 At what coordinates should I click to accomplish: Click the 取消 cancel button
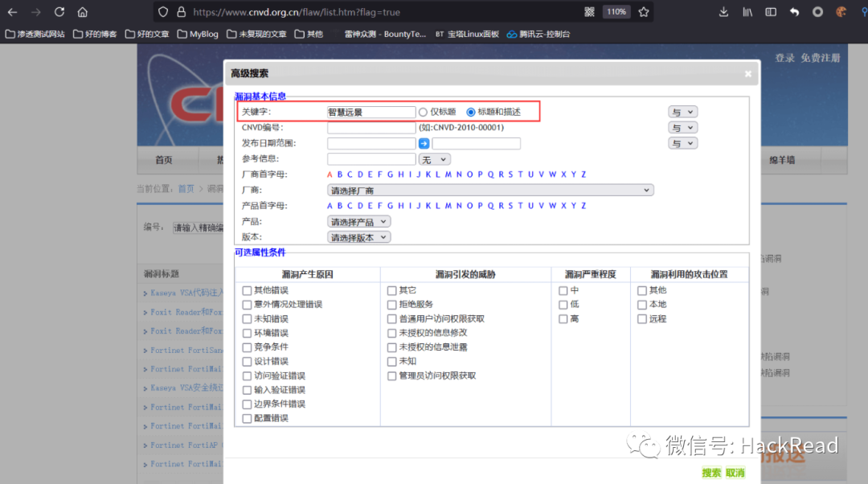coord(735,473)
